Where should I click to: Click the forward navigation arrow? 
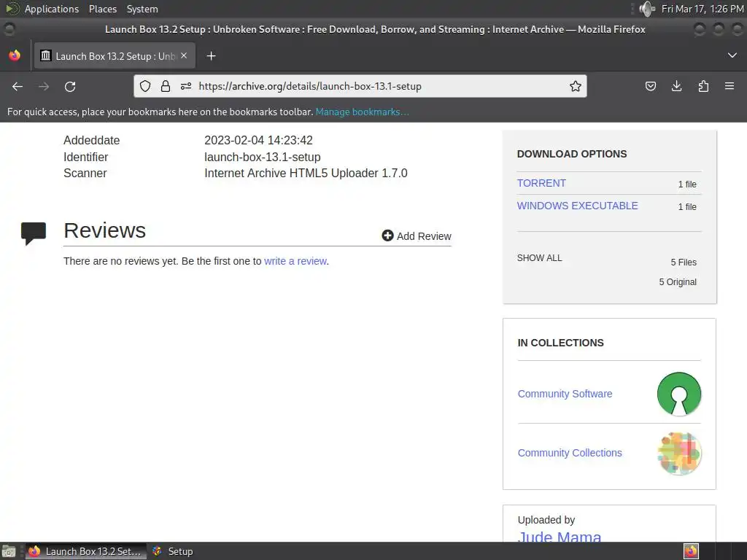44,87
